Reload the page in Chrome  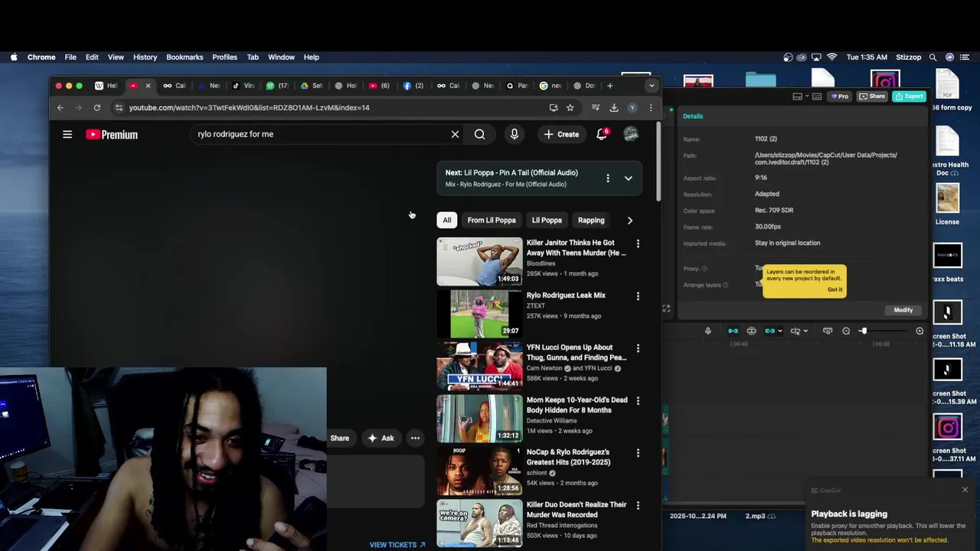[x=96, y=108]
